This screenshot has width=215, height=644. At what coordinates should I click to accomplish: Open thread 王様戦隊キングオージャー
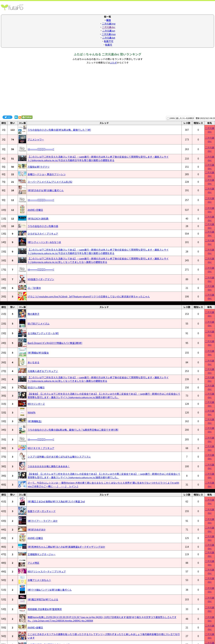click(42, 555)
